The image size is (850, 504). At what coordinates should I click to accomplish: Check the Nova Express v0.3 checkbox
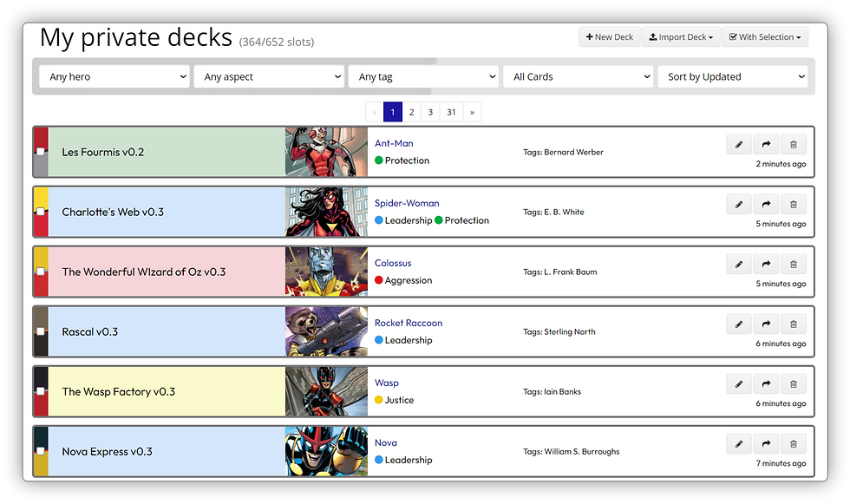(x=41, y=451)
